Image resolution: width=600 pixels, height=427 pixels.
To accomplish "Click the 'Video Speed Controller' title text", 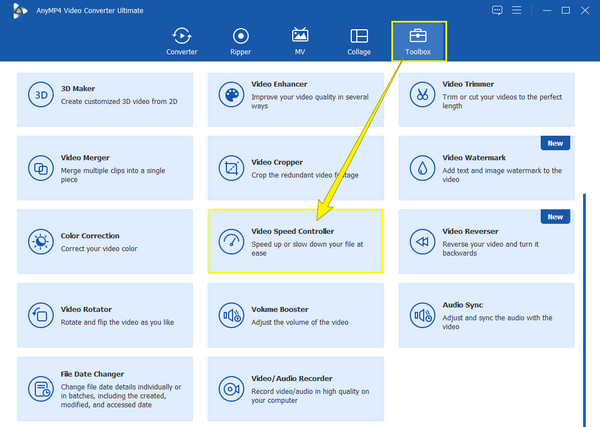I will click(293, 231).
